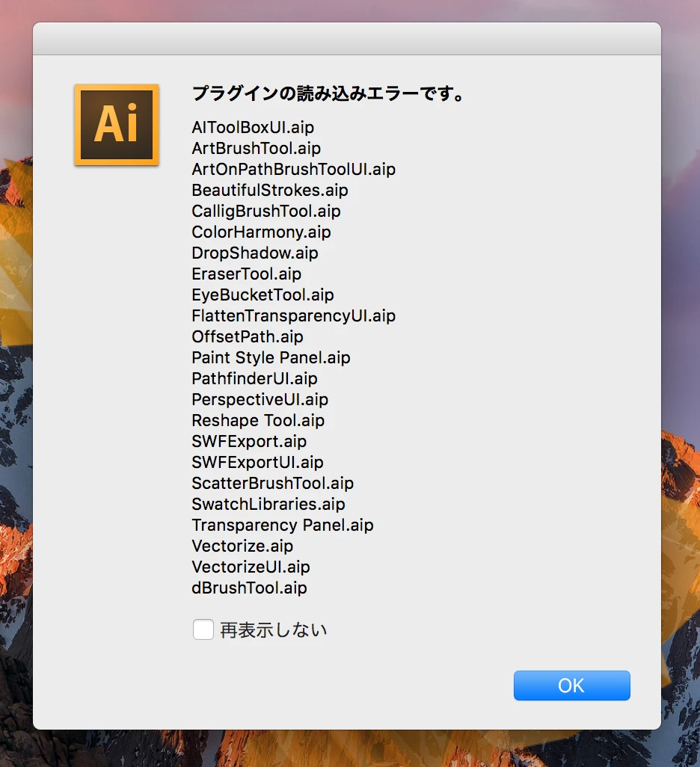The image size is (700, 767).
Task: Select the dBrushTool.aip entry
Action: click(x=249, y=588)
